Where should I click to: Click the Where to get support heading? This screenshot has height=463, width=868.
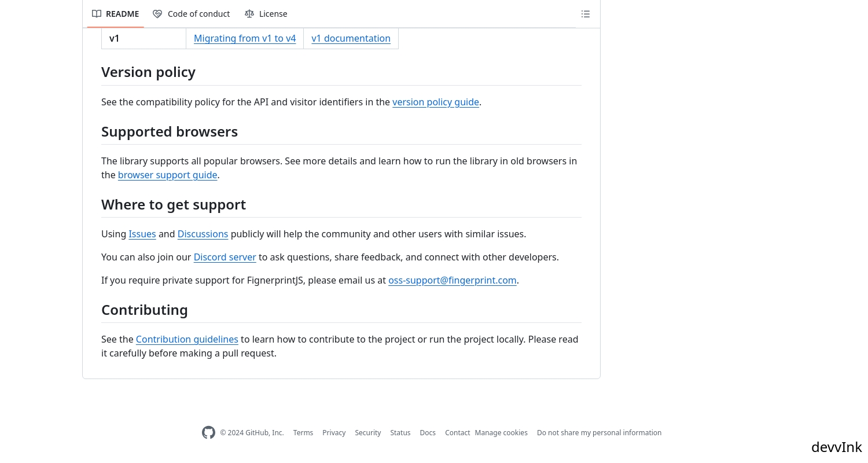click(174, 204)
